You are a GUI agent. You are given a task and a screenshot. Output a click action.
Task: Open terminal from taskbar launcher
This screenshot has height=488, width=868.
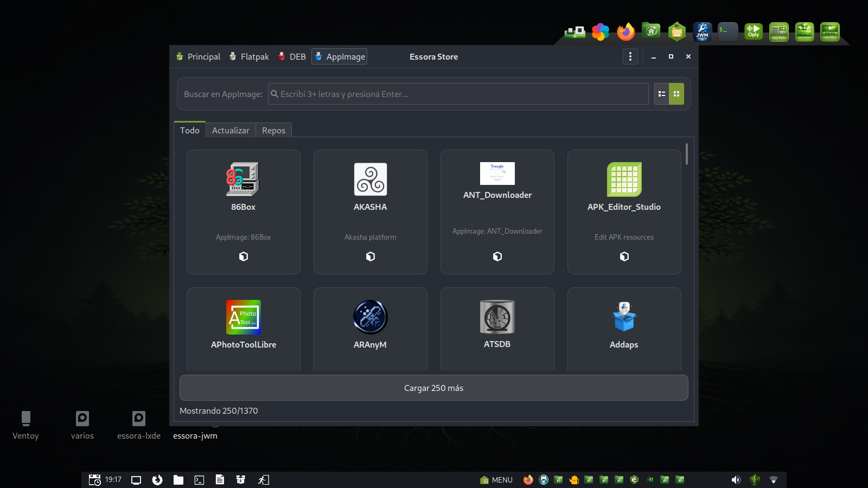tap(199, 480)
